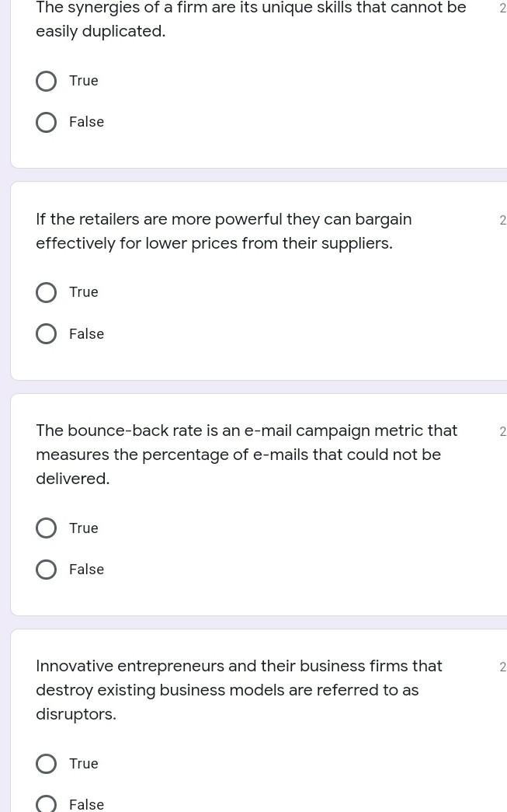Click the bounce-back rate question text
507x812 pixels.
(246, 455)
